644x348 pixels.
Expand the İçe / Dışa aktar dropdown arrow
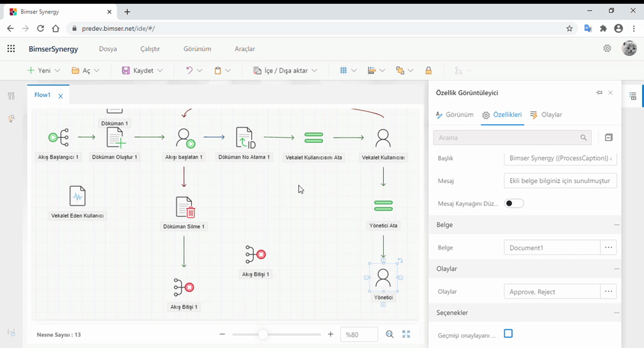point(314,71)
